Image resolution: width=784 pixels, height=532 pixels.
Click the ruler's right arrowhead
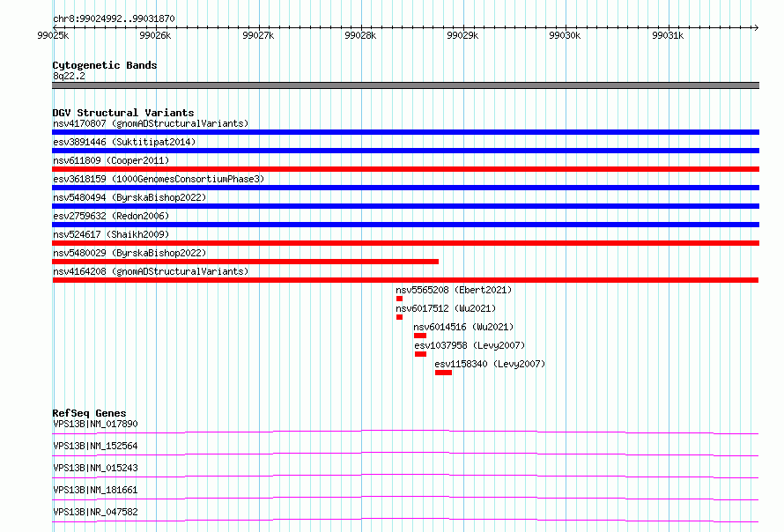tap(756, 27)
